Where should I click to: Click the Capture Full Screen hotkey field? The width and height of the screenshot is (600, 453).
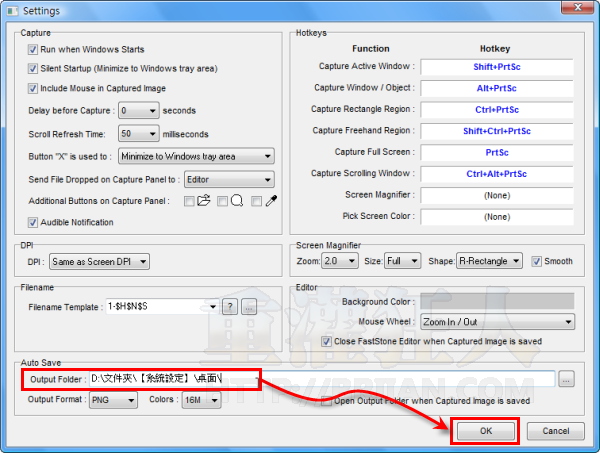495,152
